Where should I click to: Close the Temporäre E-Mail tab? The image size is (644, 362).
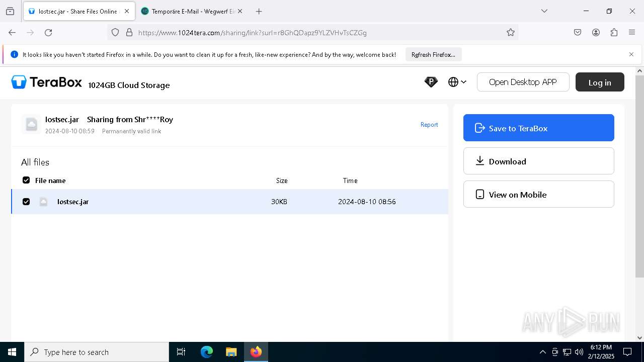click(239, 11)
